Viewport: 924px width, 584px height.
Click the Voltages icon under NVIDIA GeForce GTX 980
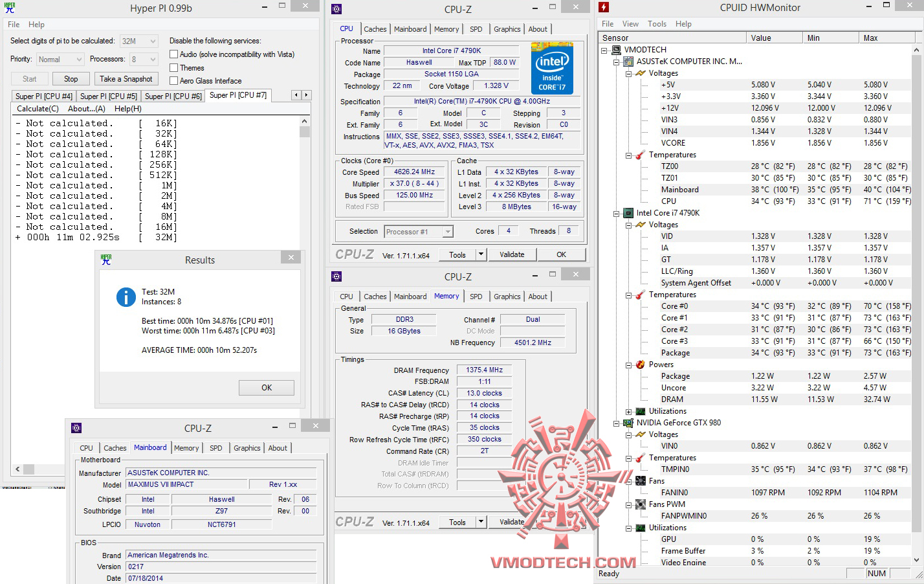pyautogui.click(x=641, y=434)
